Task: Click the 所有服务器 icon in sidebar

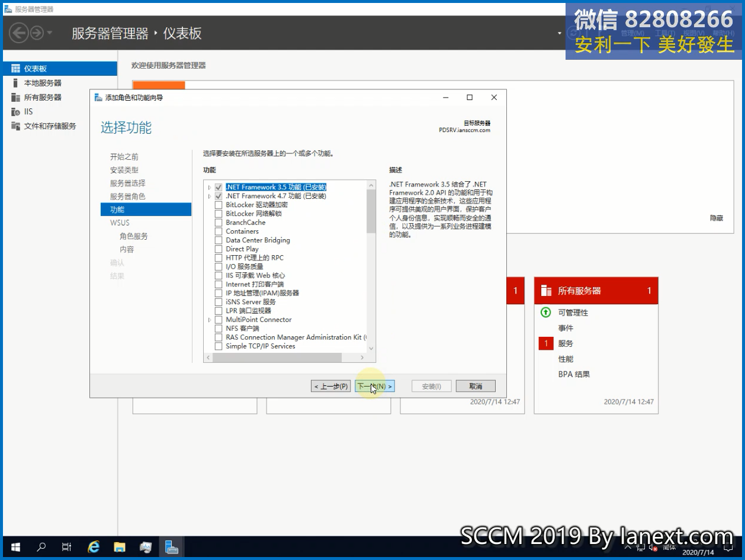Action: point(16,97)
